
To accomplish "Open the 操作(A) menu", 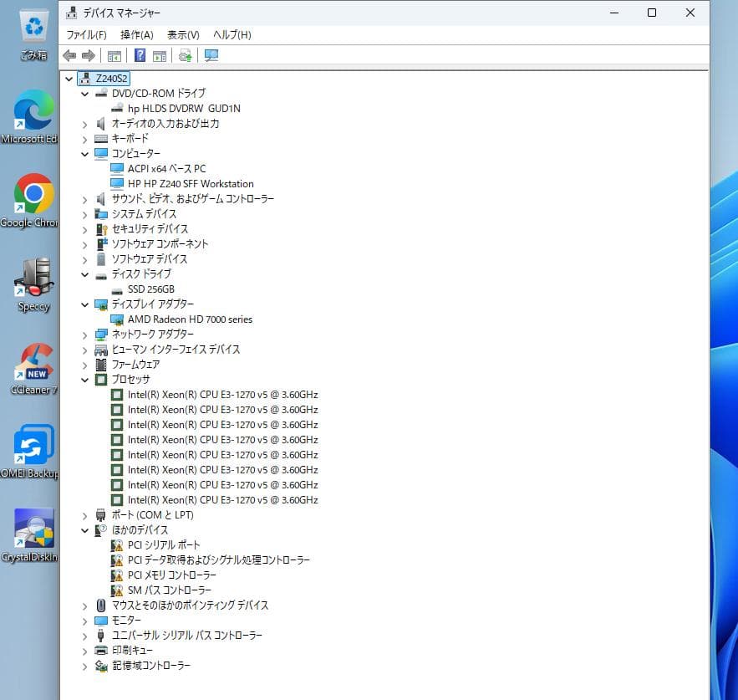I will pos(137,35).
